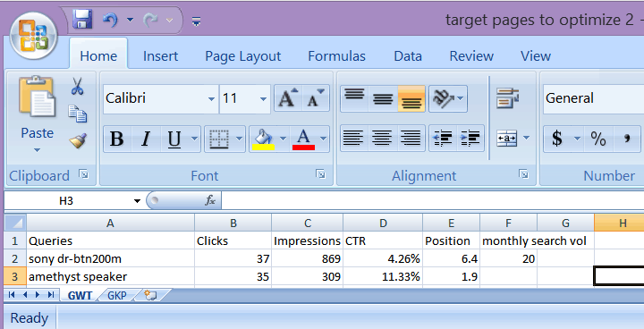Open the font color dropdown arrow
The image size is (644, 329).
point(323,139)
